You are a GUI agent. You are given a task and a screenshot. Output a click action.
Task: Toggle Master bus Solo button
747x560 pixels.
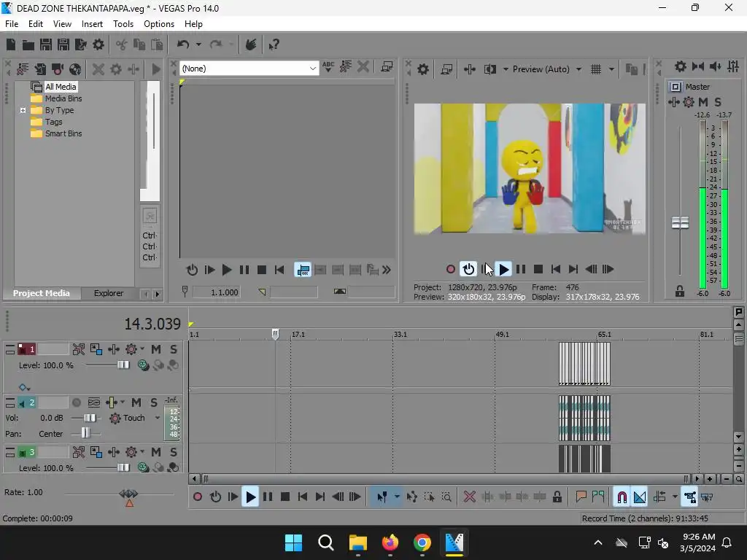718,102
